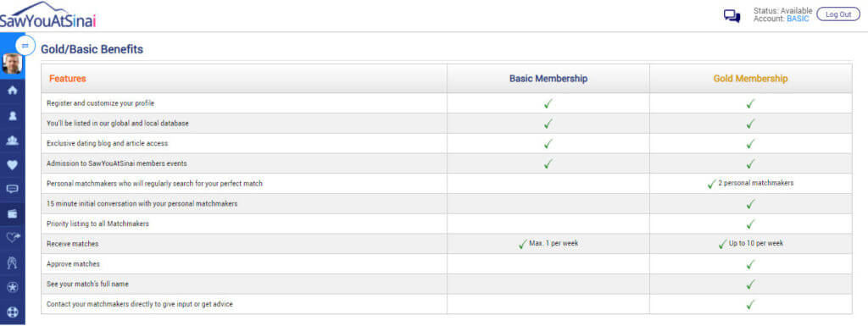The height and width of the screenshot is (326, 868).
Task: Open the heart icon in the sidebar
Action: click(x=12, y=164)
